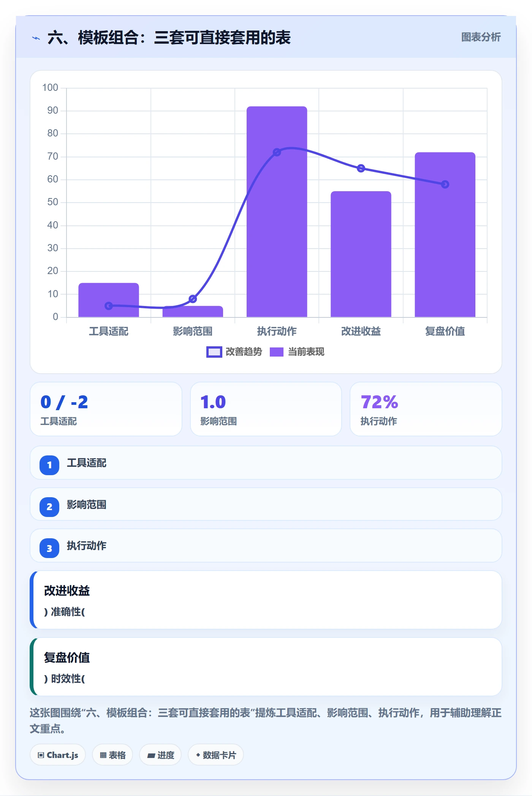Click the 执行动作 trend line point
Screen dimensions: 532x796
277,152
